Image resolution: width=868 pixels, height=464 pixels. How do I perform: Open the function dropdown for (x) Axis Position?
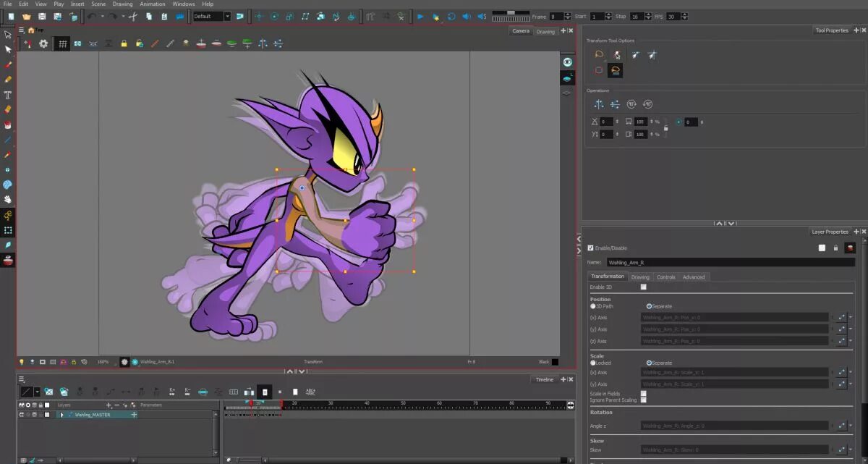pos(851,317)
